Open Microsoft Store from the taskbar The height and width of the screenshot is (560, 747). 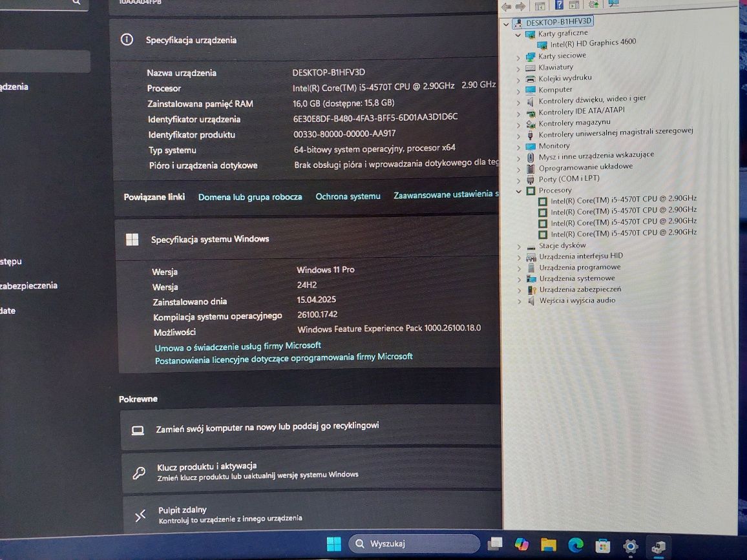tap(603, 546)
